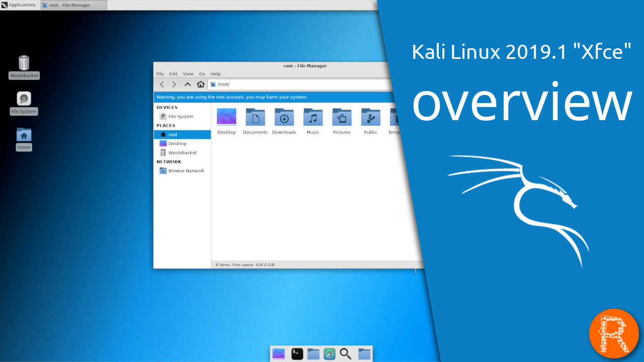Go back with the left arrow
Screen dimensions: 644x362
click(162, 84)
